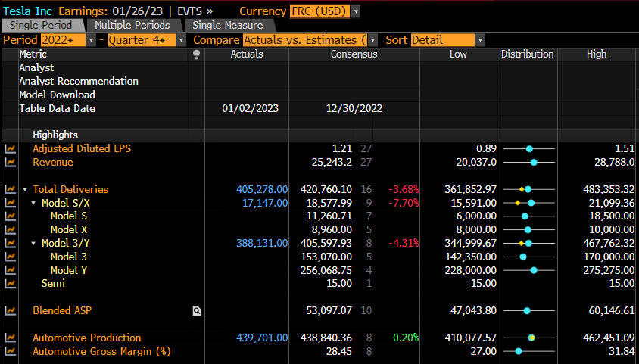The width and height of the screenshot is (639, 364).
Task: Click the magnifier icon beside Blended ASP
Action: pyautogui.click(x=197, y=311)
